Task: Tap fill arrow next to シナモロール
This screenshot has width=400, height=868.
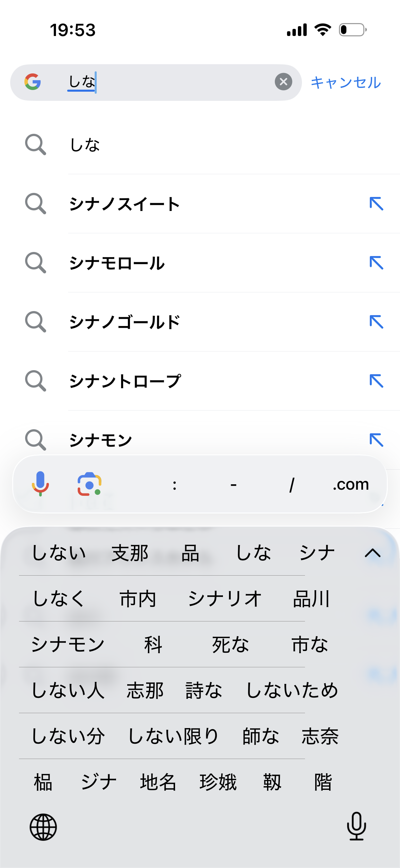Action: click(376, 263)
